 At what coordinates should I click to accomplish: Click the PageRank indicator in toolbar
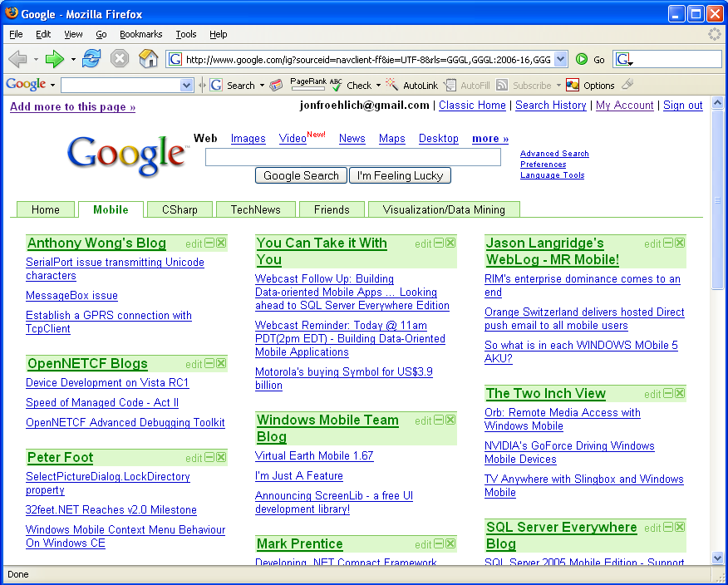(x=308, y=84)
